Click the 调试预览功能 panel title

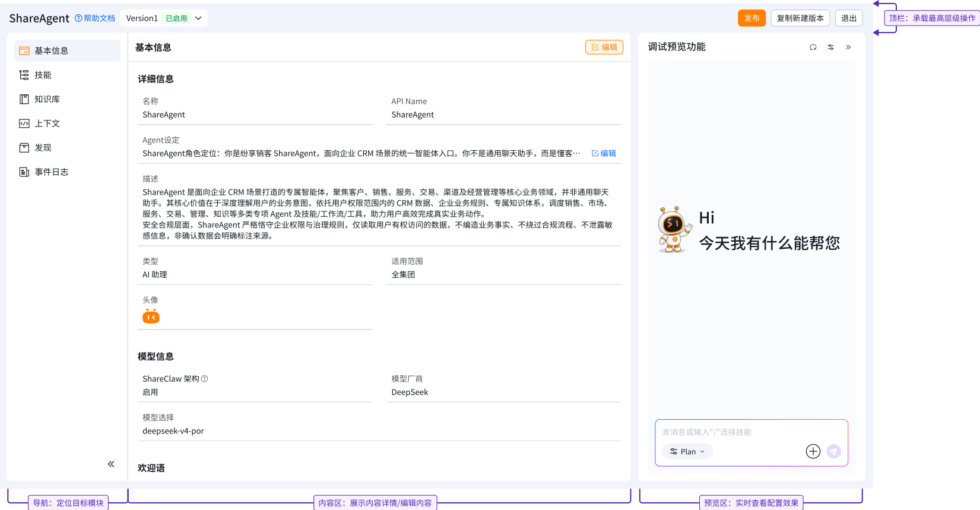677,47
